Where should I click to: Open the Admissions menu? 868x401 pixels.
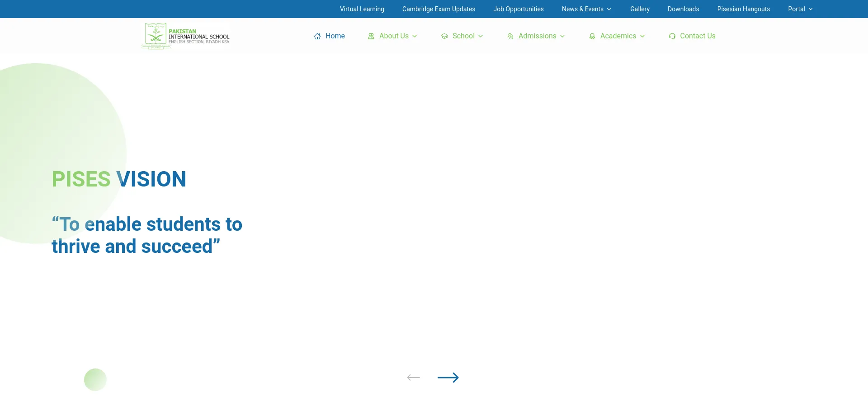(x=538, y=36)
